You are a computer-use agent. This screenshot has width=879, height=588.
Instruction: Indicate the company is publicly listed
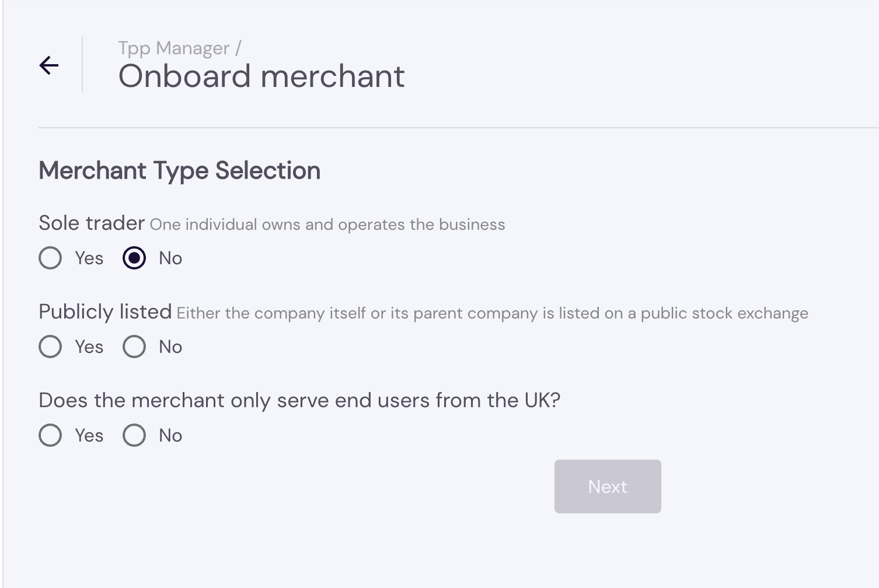(x=50, y=346)
